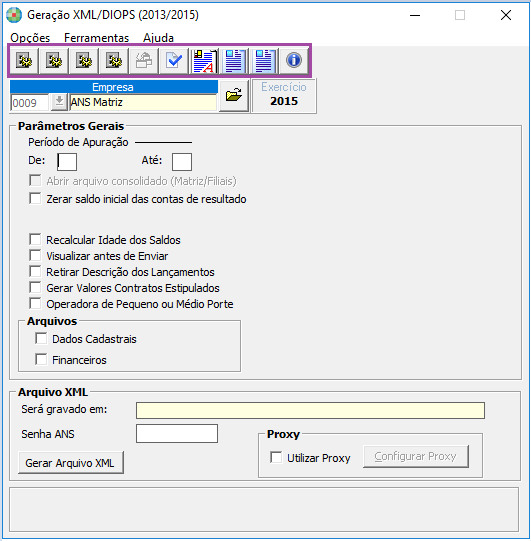This screenshot has height=541, width=531.
Task: Click the grayed-out printer icon in toolbar
Action: (x=144, y=61)
